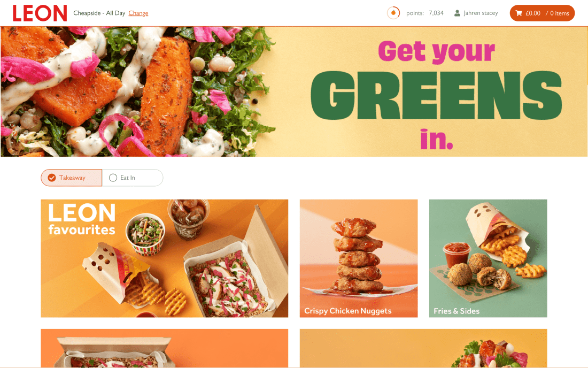This screenshot has width=588, height=368.
Task: Click the LEON logo
Action: (40, 13)
